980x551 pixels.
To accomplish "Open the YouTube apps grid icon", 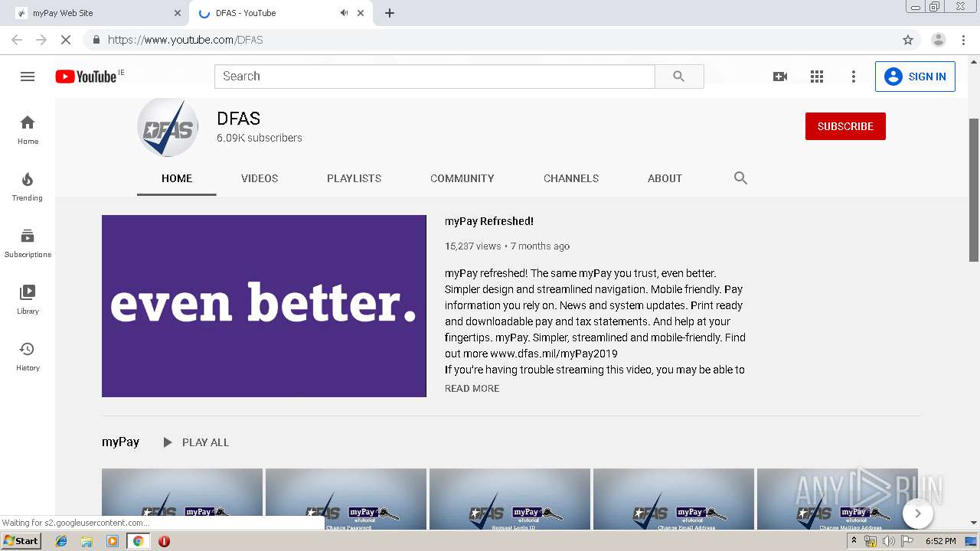I will click(817, 77).
